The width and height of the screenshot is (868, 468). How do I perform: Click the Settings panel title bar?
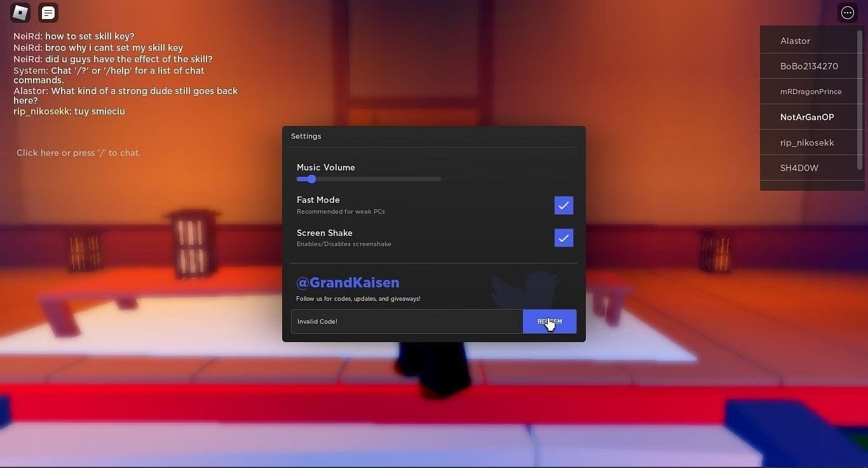point(306,135)
